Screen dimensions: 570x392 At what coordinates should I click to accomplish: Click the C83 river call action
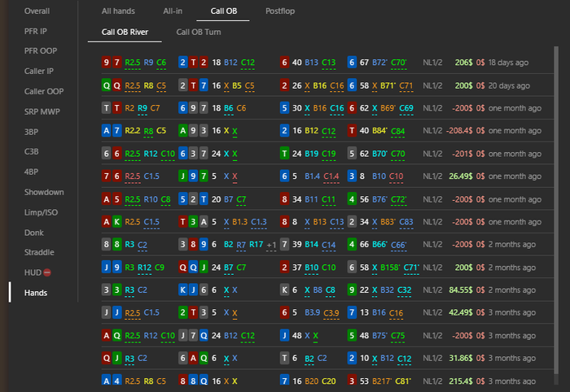coord(406,222)
